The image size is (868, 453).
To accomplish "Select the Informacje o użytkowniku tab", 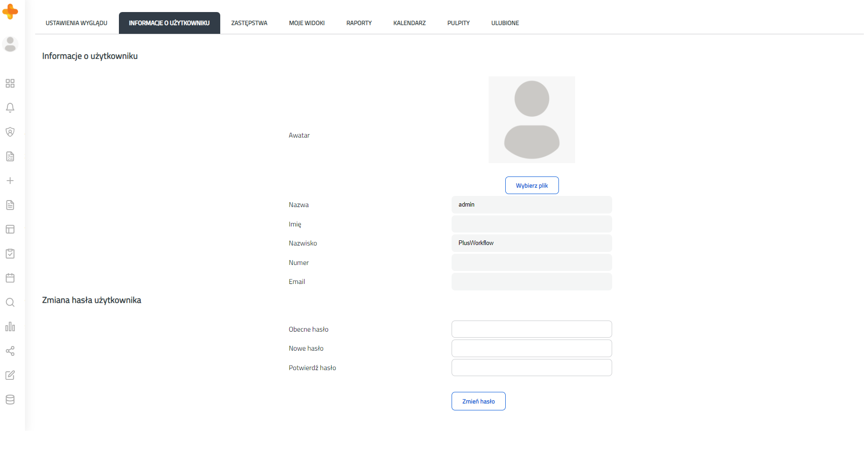I will tap(169, 23).
